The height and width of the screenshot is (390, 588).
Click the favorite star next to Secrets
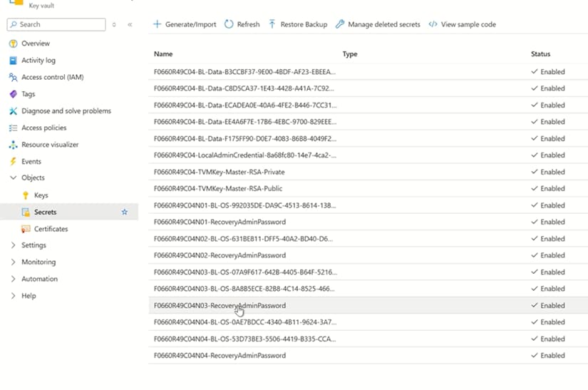125,212
